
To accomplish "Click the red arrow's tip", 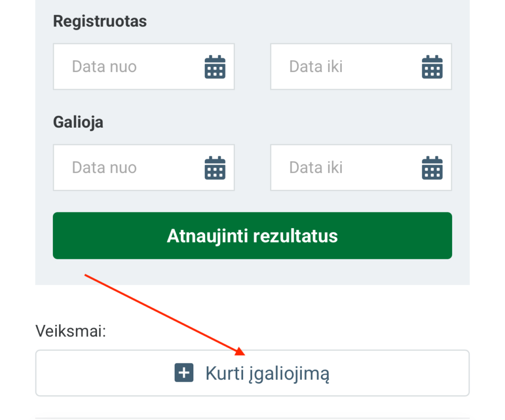I will click(x=243, y=353).
